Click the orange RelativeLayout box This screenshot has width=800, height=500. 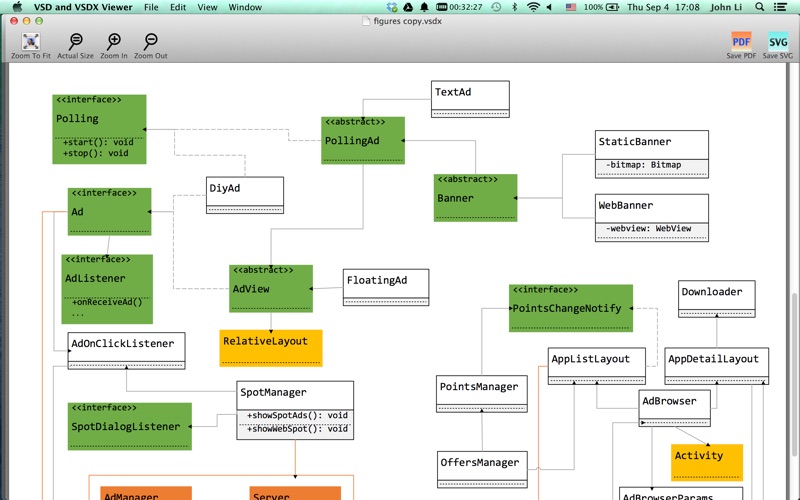[x=271, y=347]
